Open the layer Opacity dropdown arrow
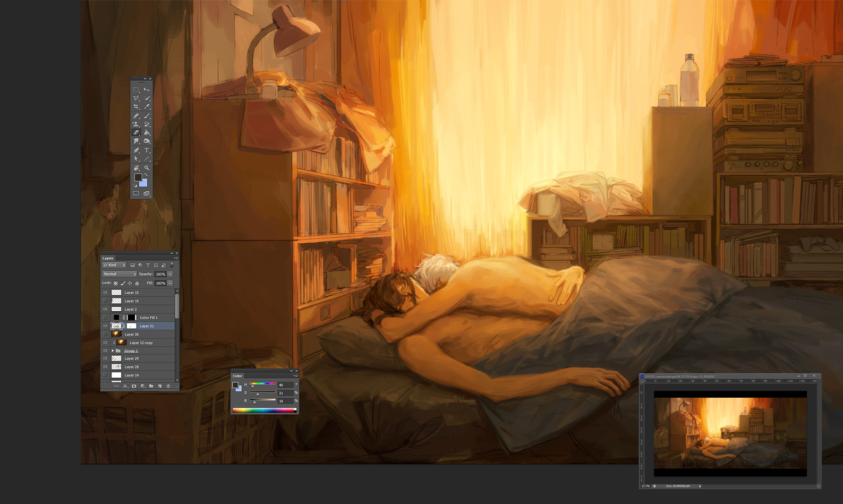 [170, 274]
